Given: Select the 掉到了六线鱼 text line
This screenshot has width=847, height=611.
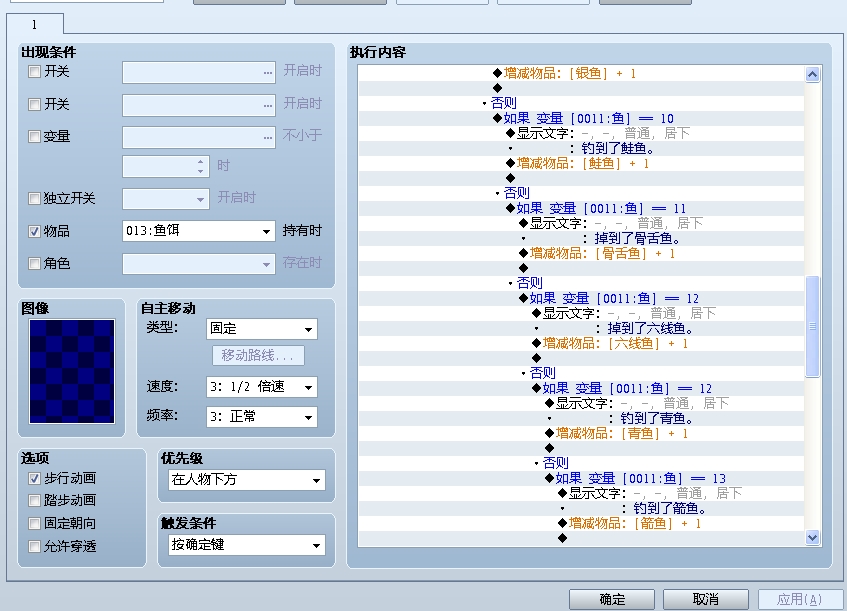Looking at the screenshot, I should pyautogui.click(x=650, y=328).
